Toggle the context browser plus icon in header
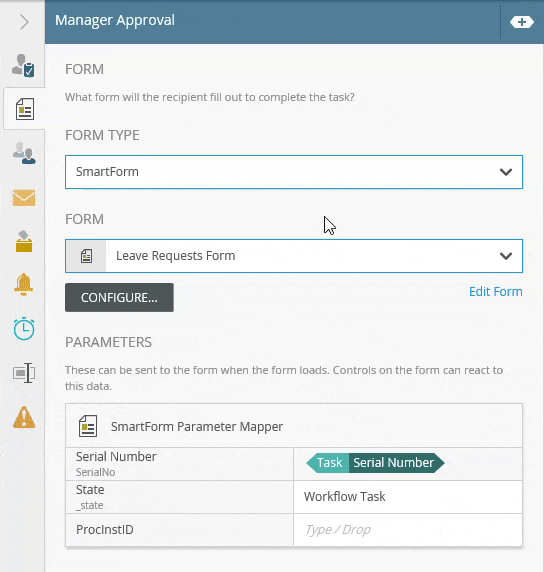The height and width of the screenshot is (572, 544). 522,22
